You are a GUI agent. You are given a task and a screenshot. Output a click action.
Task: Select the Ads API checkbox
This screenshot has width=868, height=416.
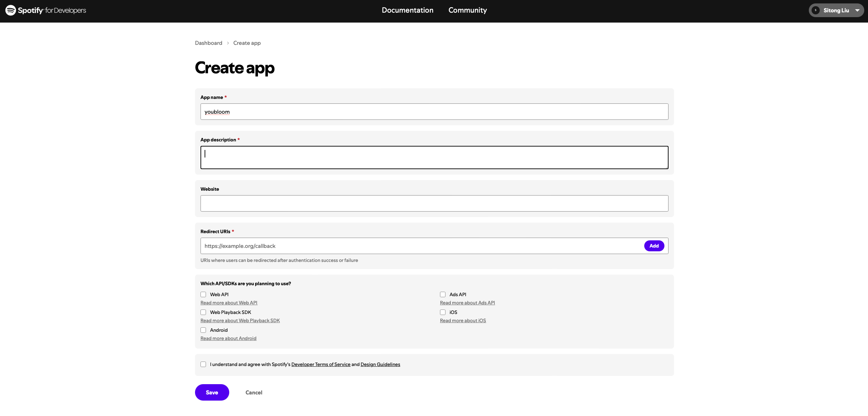[x=443, y=294]
